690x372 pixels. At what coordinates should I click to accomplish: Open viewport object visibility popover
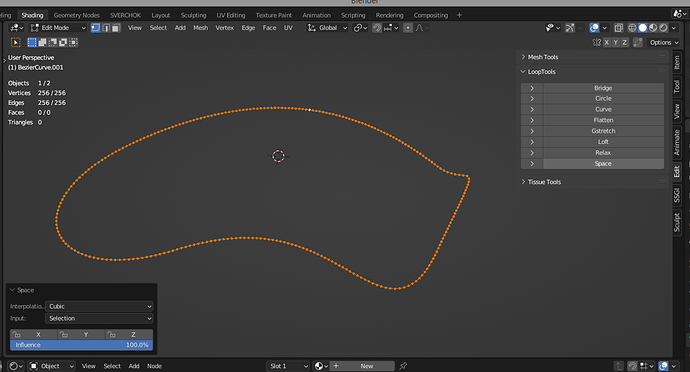(x=552, y=28)
